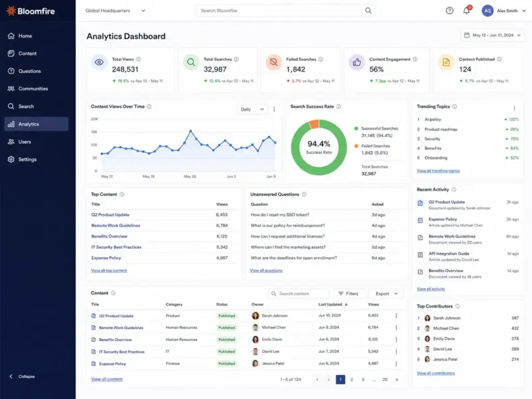Screen dimensions: 532x399
Task: Click View all content link
Action: [x=107, y=379]
